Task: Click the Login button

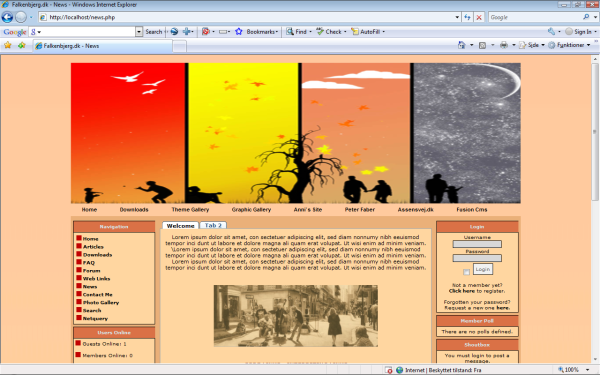Action: pyautogui.click(x=483, y=269)
